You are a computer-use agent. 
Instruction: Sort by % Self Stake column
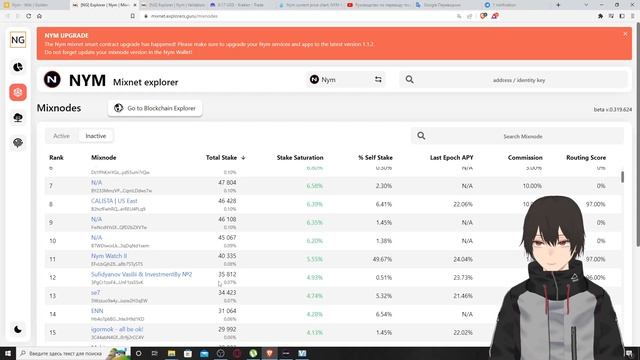tap(376, 158)
